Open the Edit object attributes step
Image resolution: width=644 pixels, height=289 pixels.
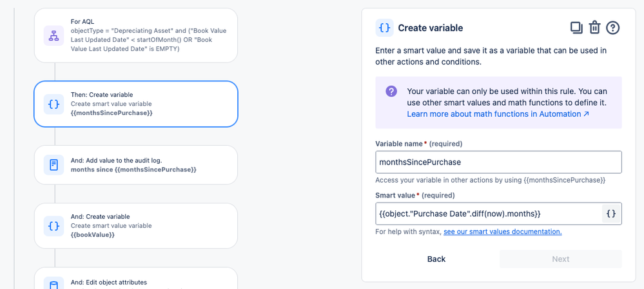(x=147, y=281)
